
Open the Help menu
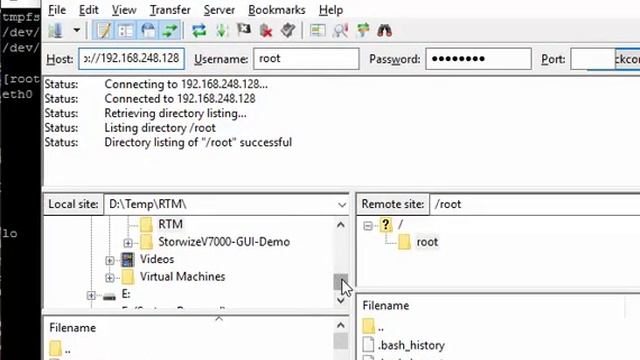coord(331,10)
